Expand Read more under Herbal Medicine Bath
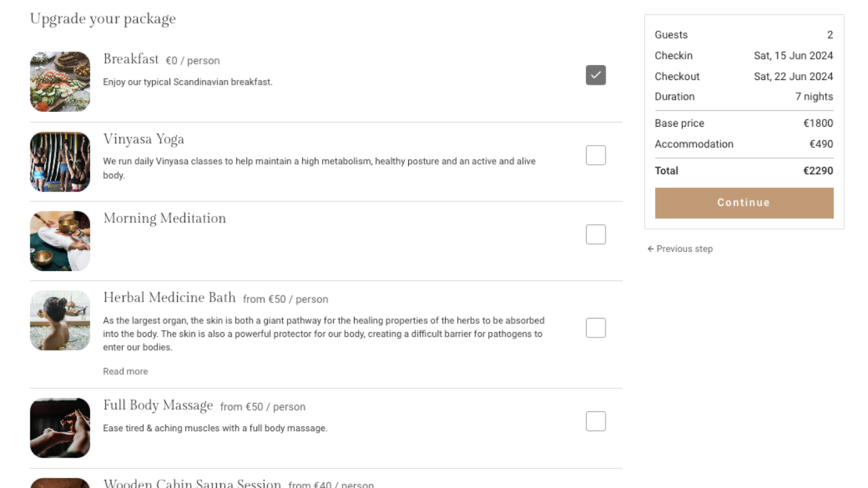Screen dimensions: 868x488 125,371
